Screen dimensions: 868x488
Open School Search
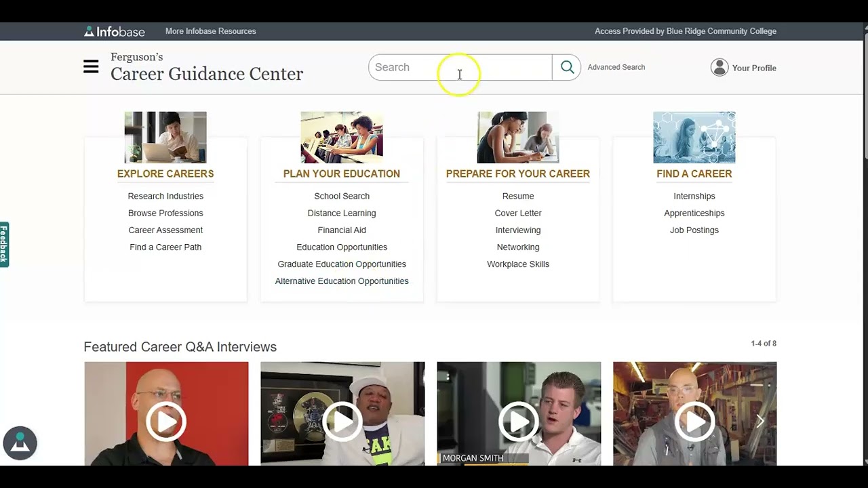(x=342, y=196)
